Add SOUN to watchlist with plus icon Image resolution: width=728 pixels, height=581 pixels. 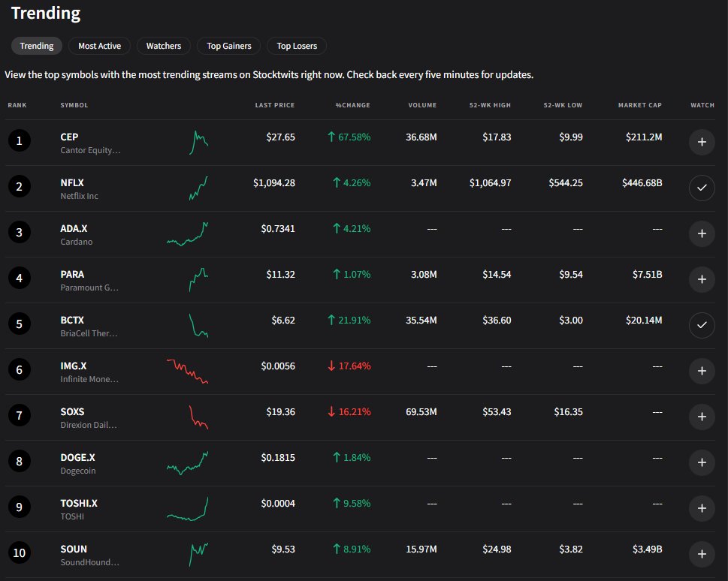[702, 554]
